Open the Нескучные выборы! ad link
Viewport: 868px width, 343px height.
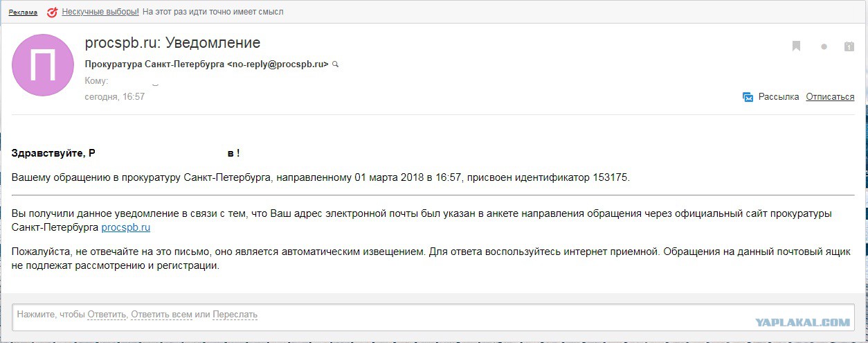(x=100, y=12)
